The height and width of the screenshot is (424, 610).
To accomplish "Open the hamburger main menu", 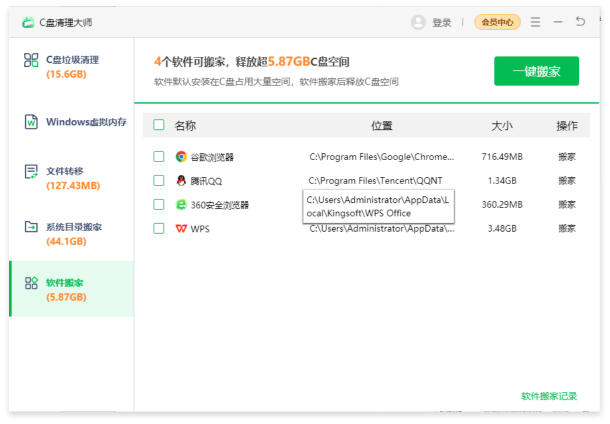I will point(536,22).
